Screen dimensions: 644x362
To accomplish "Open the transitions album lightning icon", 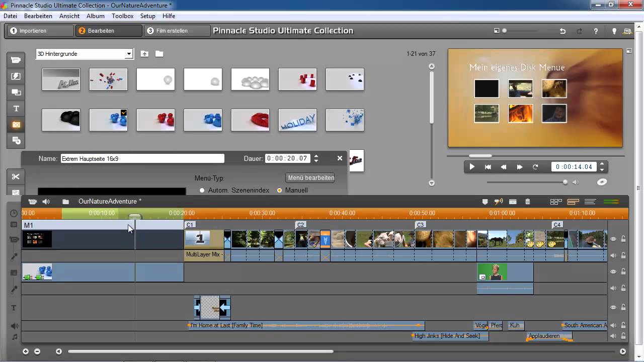I will 16,76.
